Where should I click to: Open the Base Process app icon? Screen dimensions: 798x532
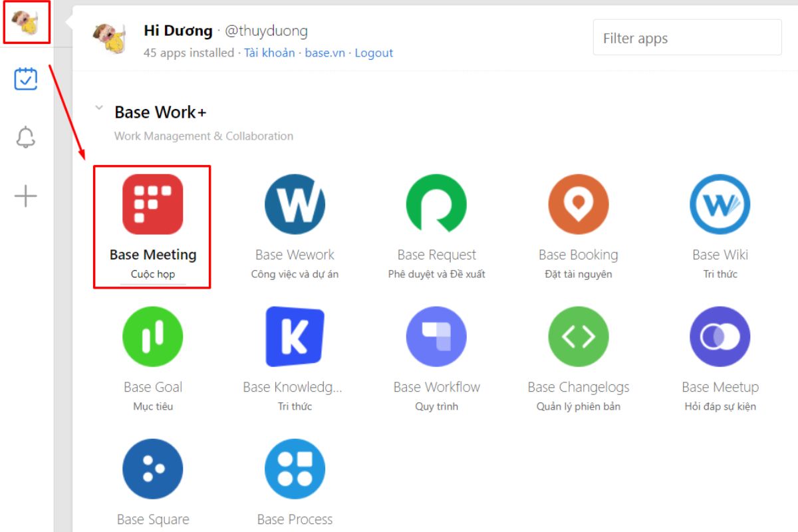(x=295, y=469)
